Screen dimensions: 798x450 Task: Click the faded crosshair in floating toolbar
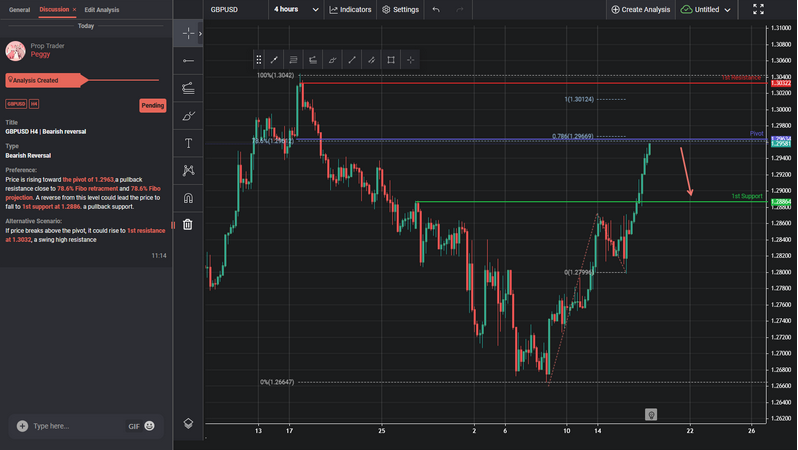[410, 60]
